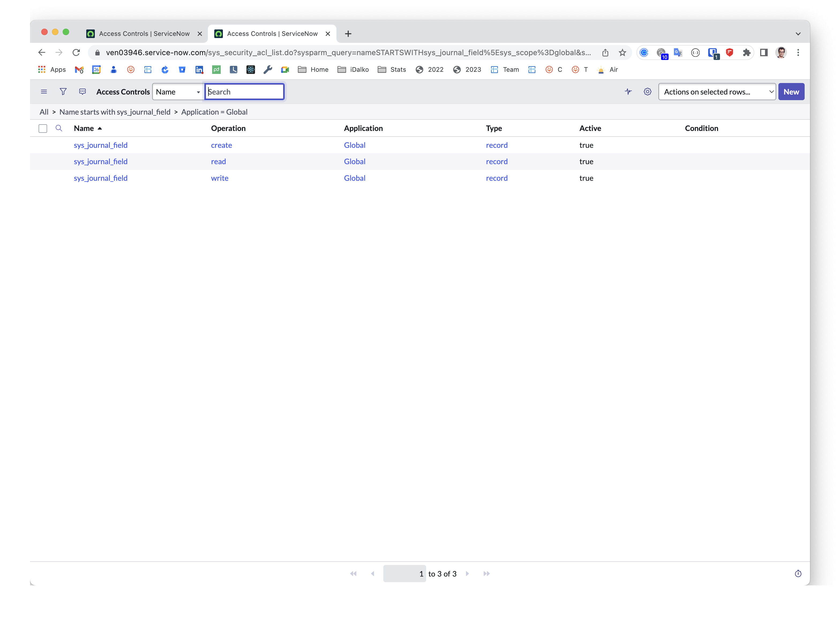Open the list filter funnel icon
Viewport: 840px width, 625px height.
(63, 92)
